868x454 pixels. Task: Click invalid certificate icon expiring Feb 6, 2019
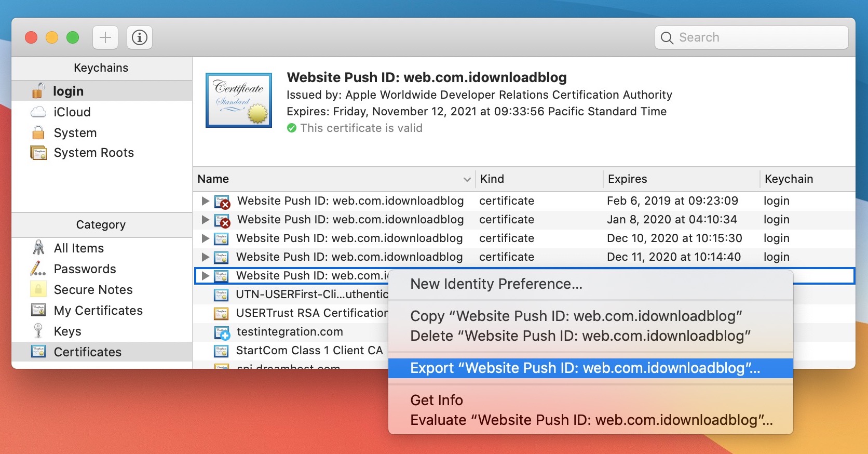[222, 202]
